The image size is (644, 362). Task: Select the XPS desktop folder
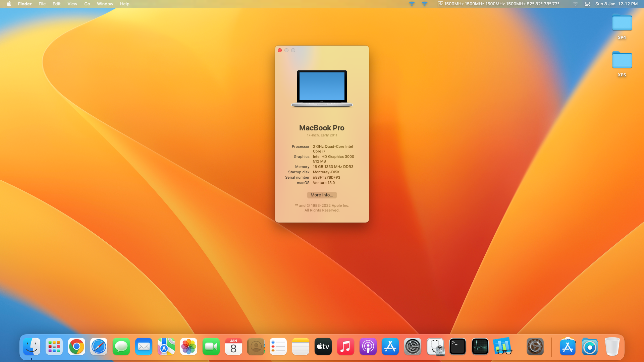[622, 61]
